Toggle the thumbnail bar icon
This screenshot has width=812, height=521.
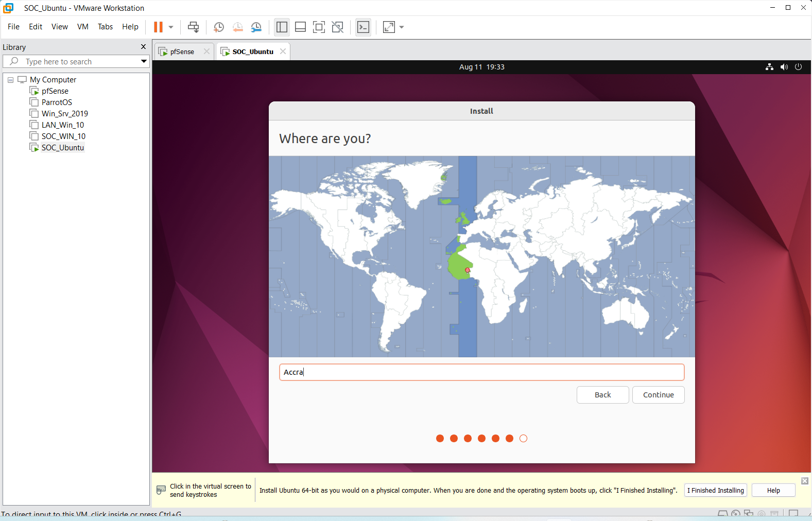(x=300, y=27)
